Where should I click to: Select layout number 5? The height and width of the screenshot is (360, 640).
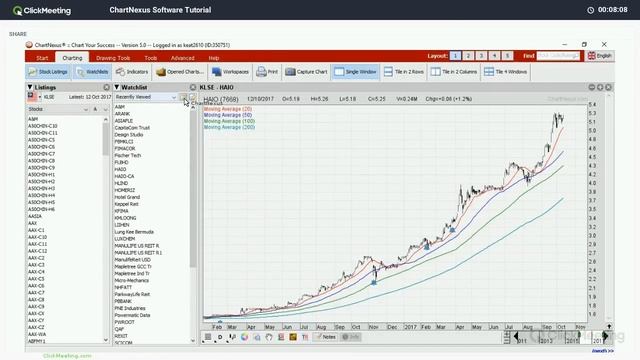507,56
